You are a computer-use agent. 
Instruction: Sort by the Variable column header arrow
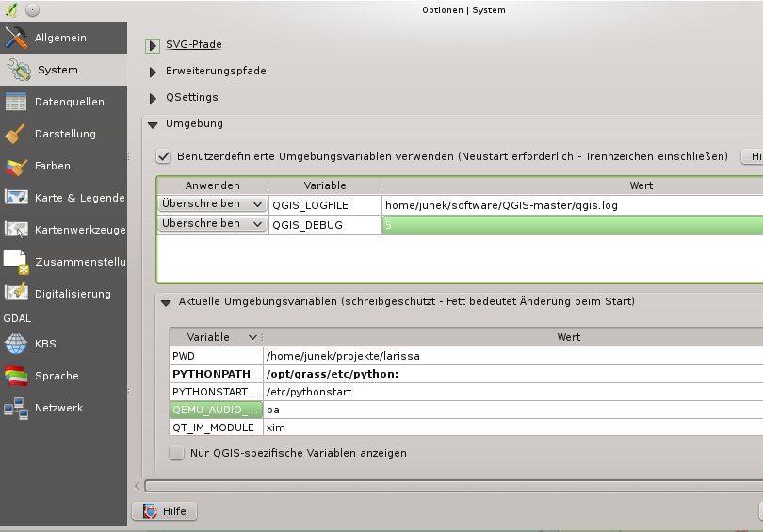pyautogui.click(x=252, y=337)
